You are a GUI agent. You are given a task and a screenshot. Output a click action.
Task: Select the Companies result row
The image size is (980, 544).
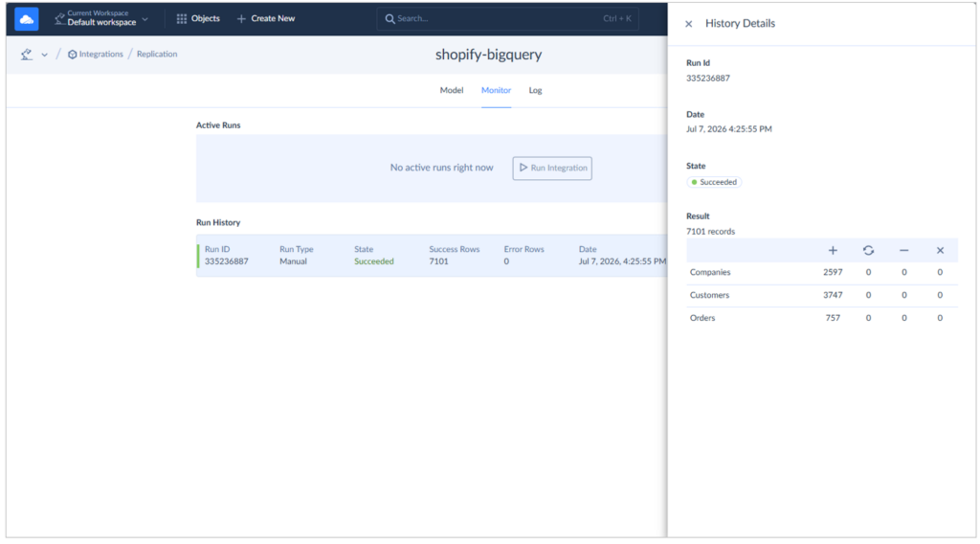[822, 273]
